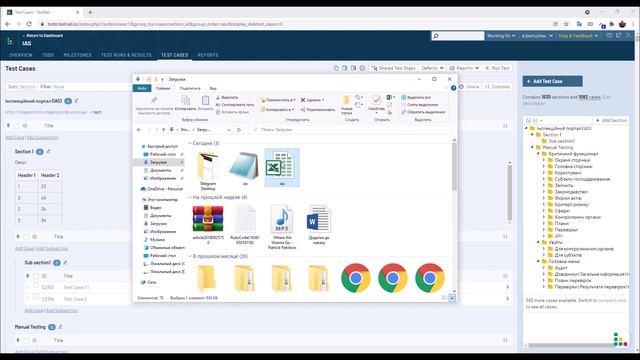Select the MP3 audio file
This screenshot has width=640, height=360.
coord(282,227)
